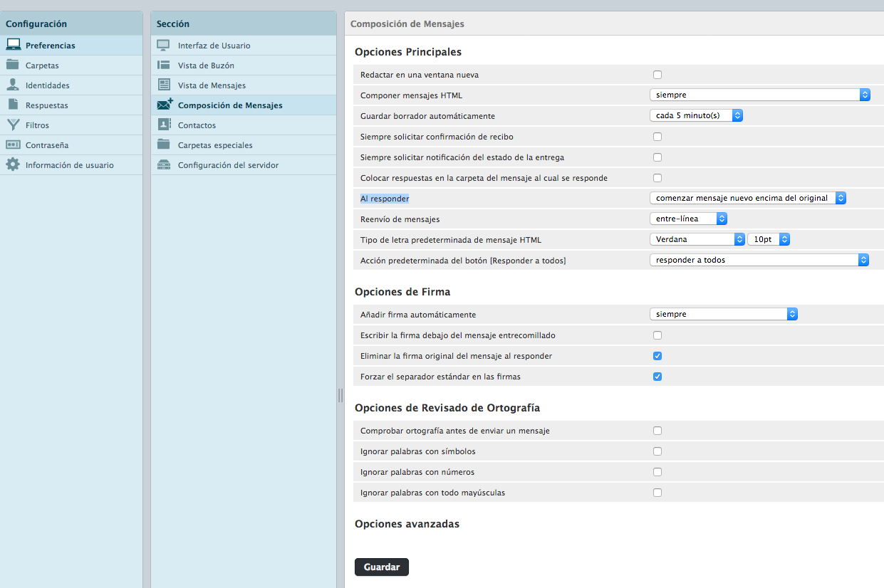This screenshot has width=884, height=588.
Task: Uncheck Forzar el separador estándar en firmas
Action: click(x=657, y=377)
